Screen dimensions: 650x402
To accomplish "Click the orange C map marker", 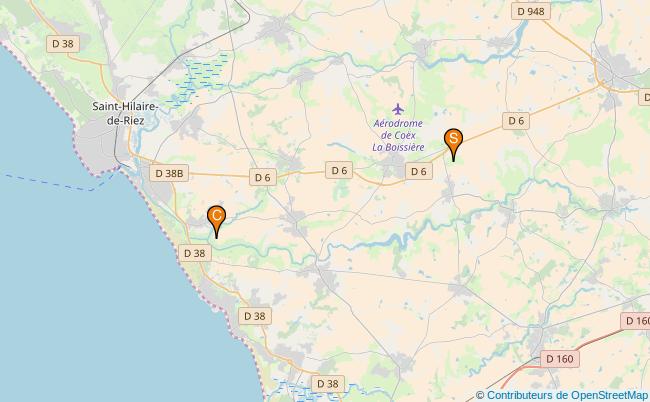I will pyautogui.click(x=216, y=221).
